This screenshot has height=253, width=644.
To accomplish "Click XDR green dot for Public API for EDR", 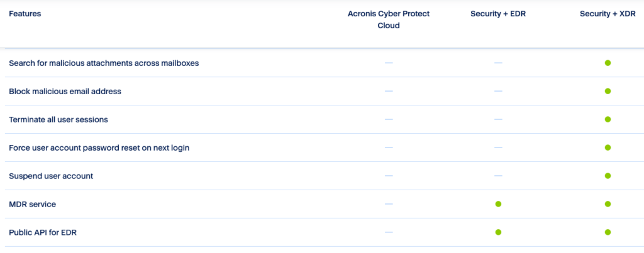I will click(608, 232).
